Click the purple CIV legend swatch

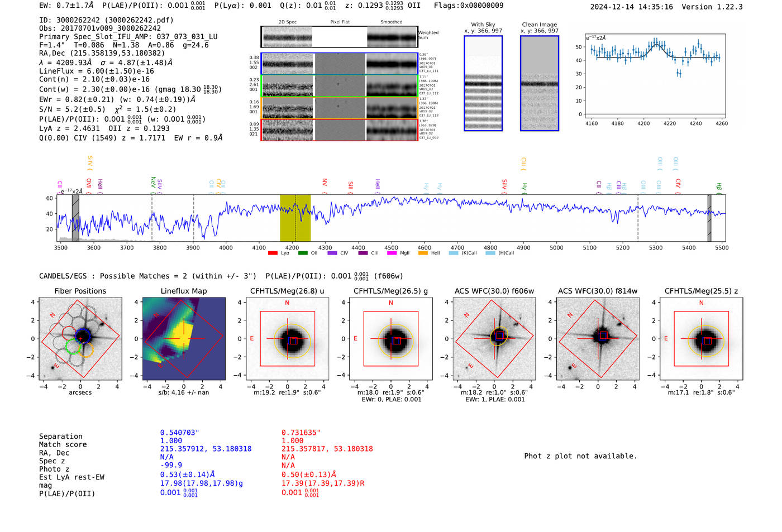[332, 253]
